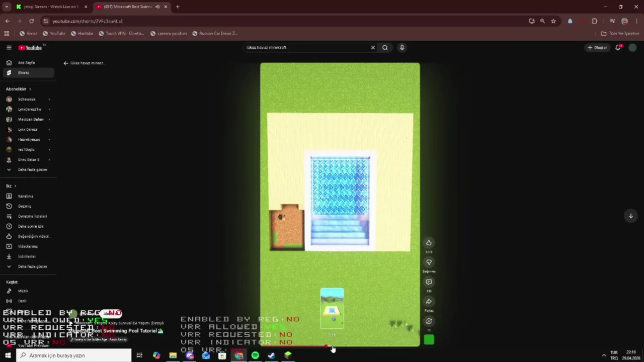Expand more subscriptions with Daha fazla göster
644x362 pixels.
[x=28, y=170]
